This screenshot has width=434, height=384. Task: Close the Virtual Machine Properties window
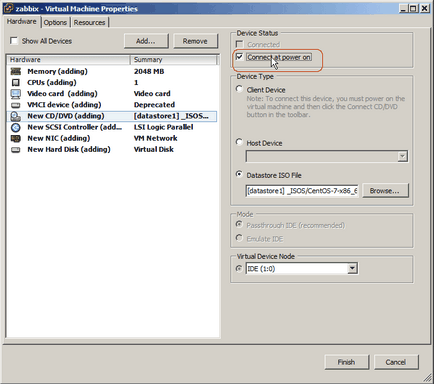(424, 8)
